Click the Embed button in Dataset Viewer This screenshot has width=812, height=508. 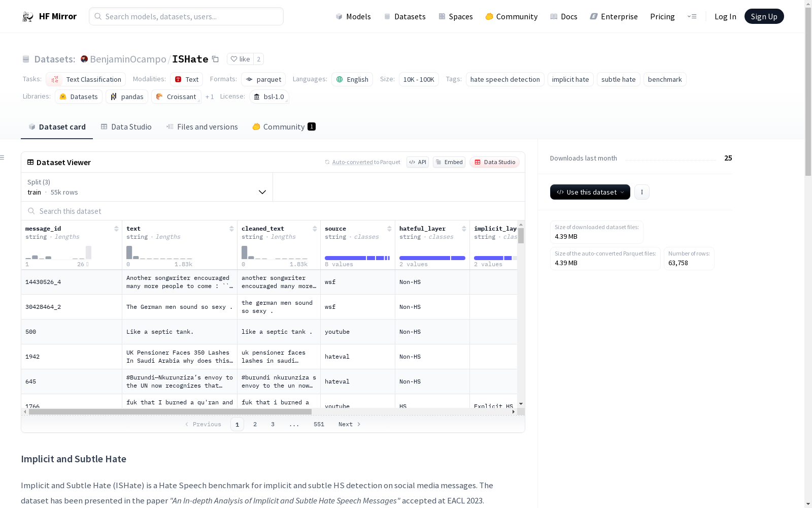pos(449,162)
